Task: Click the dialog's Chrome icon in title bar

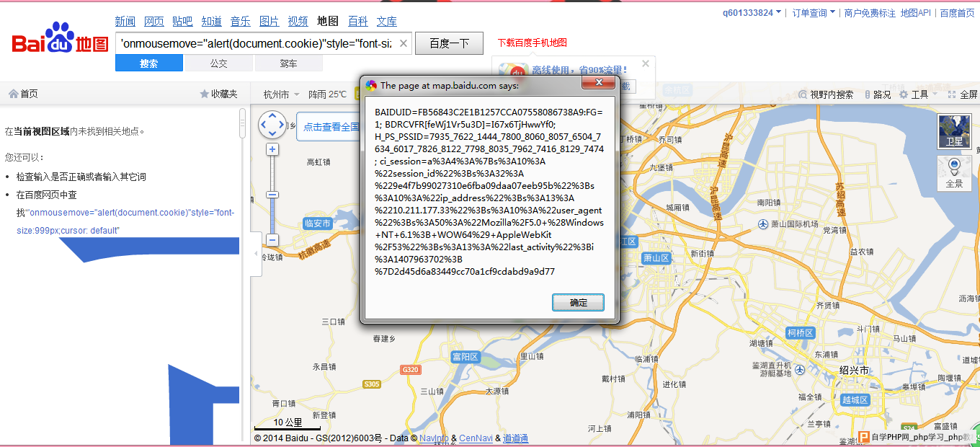Action: pyautogui.click(x=371, y=85)
